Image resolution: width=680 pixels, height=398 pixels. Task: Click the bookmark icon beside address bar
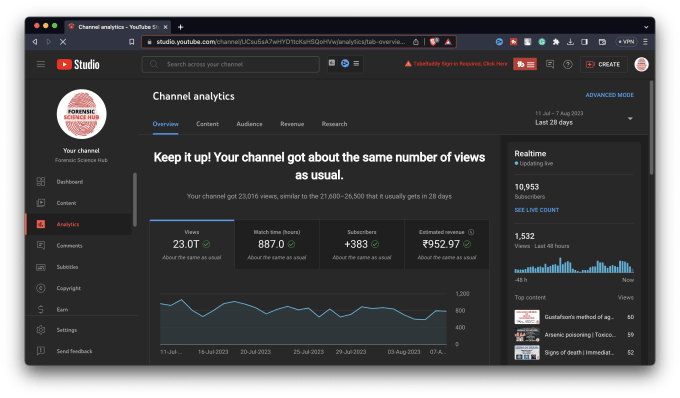click(x=131, y=42)
